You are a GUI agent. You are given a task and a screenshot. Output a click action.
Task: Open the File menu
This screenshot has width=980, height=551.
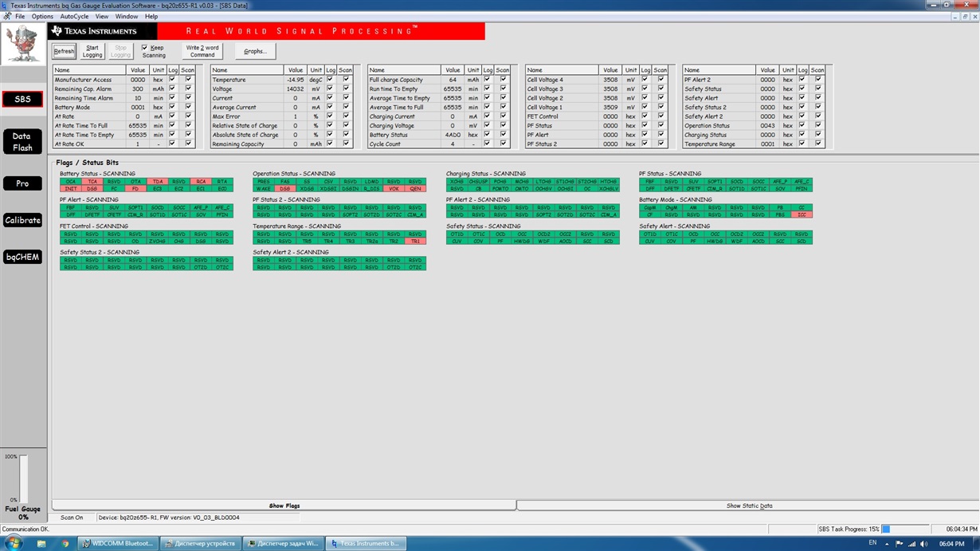click(20, 16)
